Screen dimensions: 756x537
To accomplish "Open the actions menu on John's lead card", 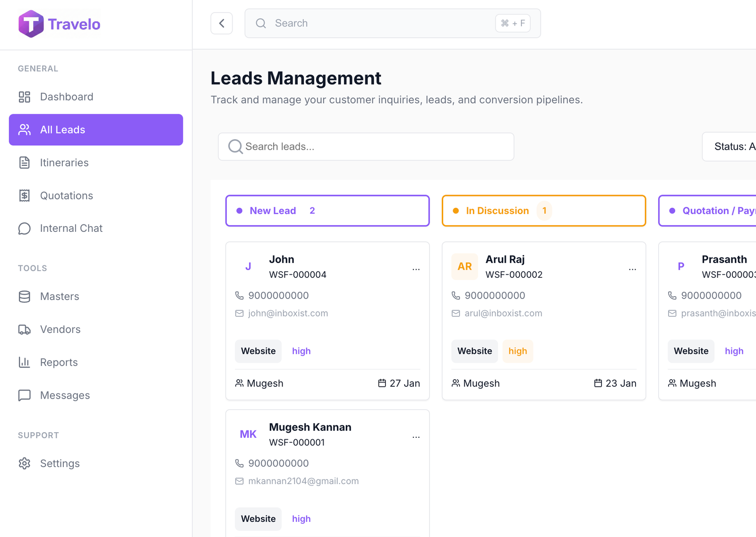I will point(416,268).
